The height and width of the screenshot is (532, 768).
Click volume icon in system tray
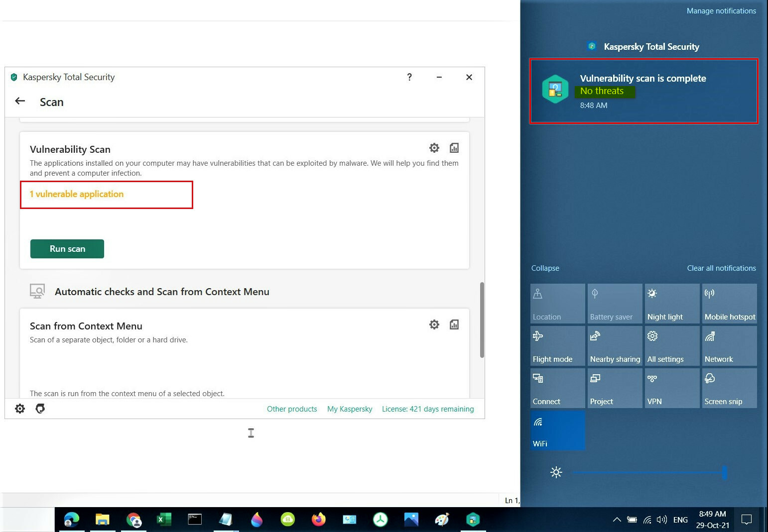pyautogui.click(x=662, y=520)
